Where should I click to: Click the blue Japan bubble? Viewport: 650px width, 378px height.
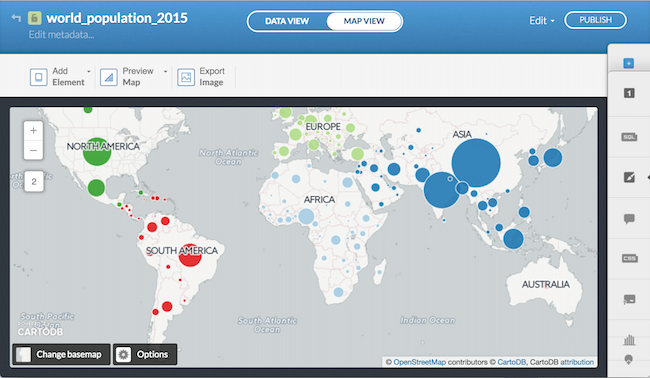click(553, 158)
